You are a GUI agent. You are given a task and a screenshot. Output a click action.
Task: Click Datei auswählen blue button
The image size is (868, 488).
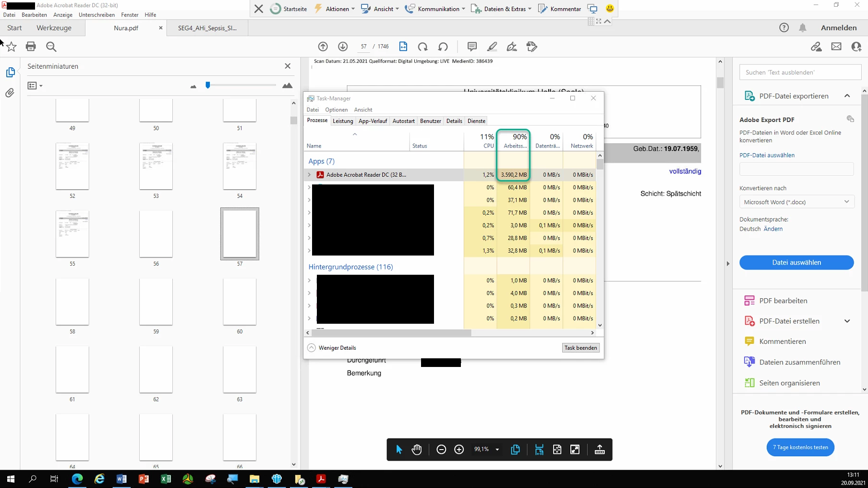[796, 263]
